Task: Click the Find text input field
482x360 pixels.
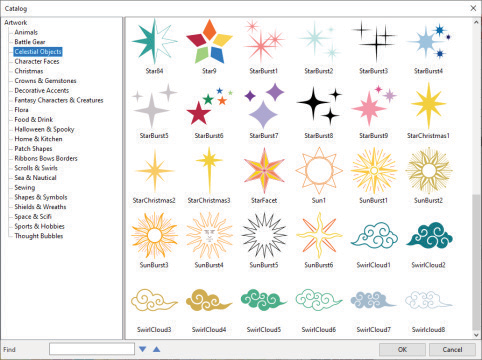Action: pyautogui.click(x=92, y=349)
